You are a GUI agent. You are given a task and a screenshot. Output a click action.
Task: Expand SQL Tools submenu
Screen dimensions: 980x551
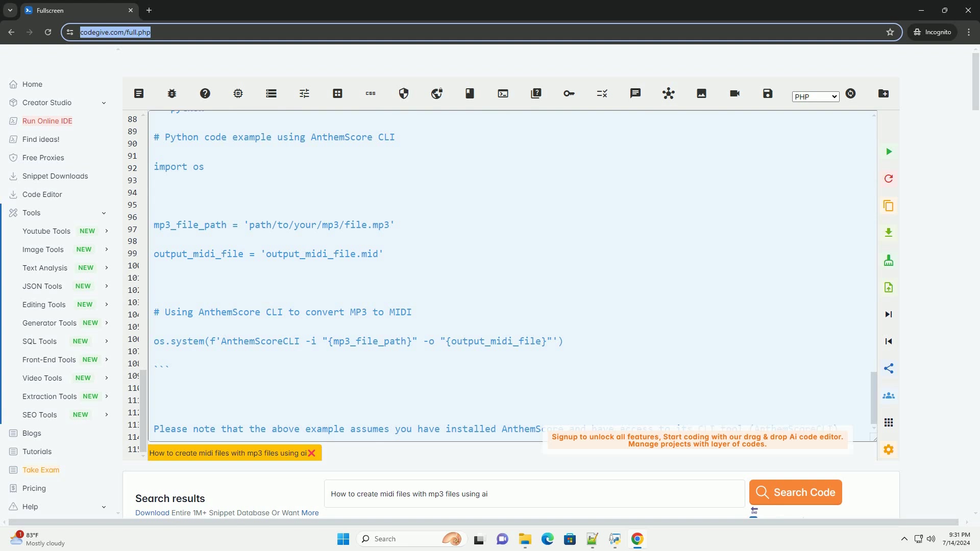[x=65, y=341]
